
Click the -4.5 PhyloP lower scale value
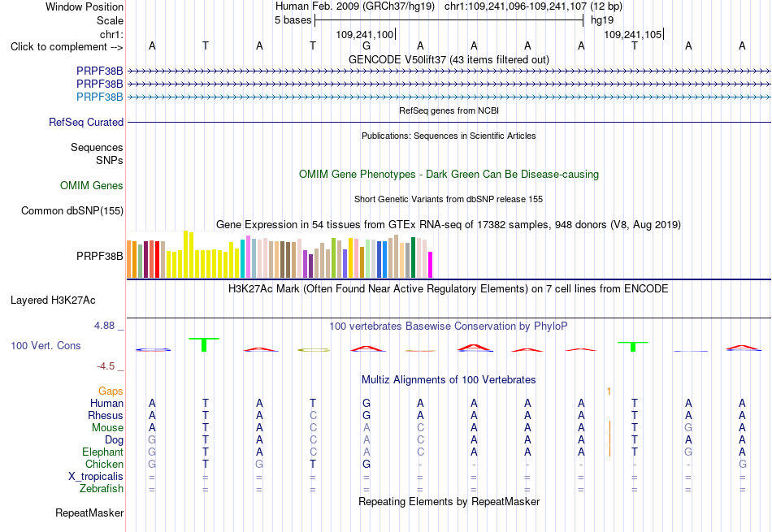coord(106,366)
